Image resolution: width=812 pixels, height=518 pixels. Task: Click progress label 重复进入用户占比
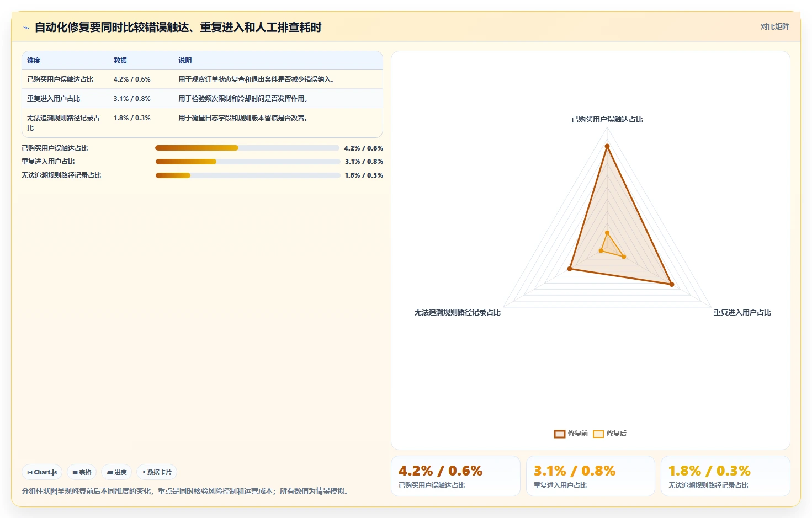[x=48, y=162]
